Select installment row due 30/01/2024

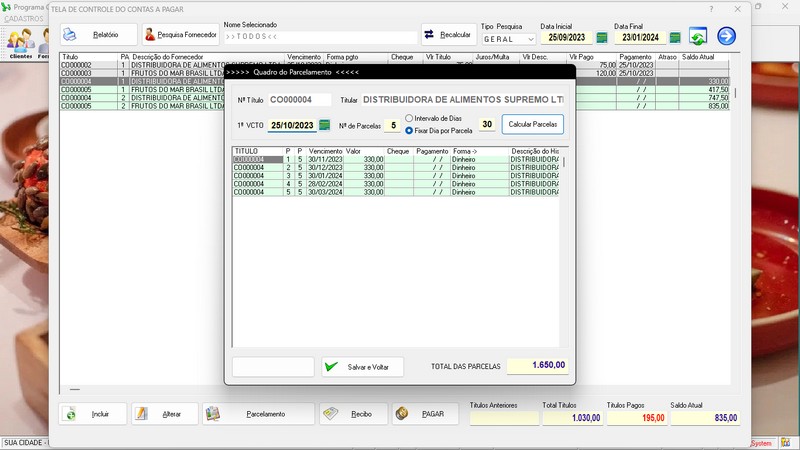pos(325,176)
